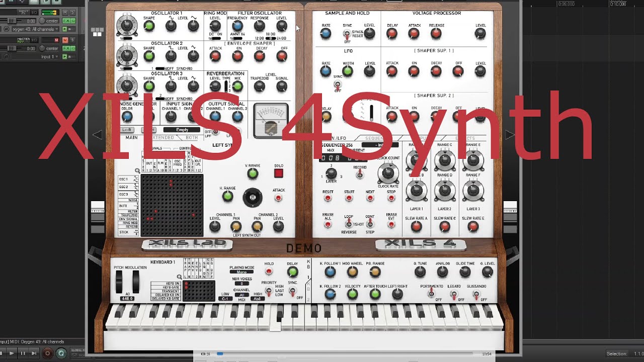This screenshot has height=362, width=644.
Task: Click the Voltage Processor red Release knob
Action: tap(436, 34)
